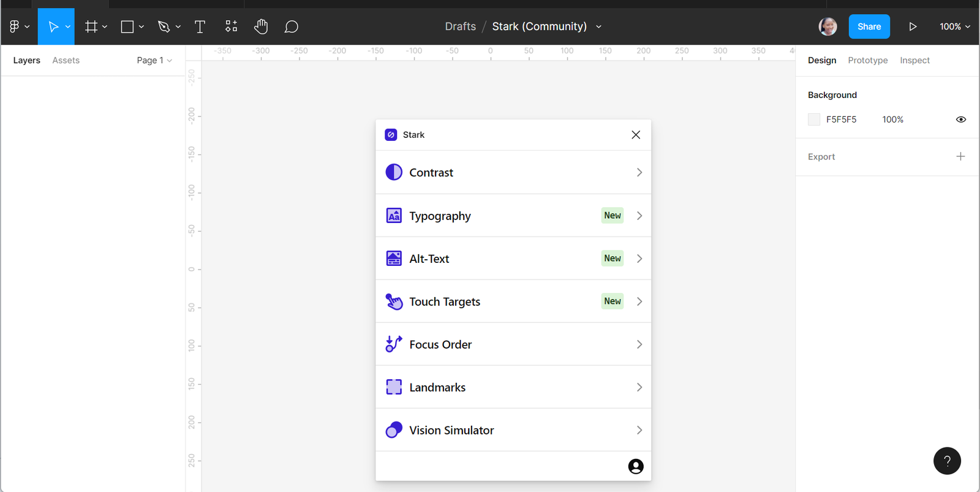
Task: Click the Stark (Community) file name
Action: click(540, 26)
